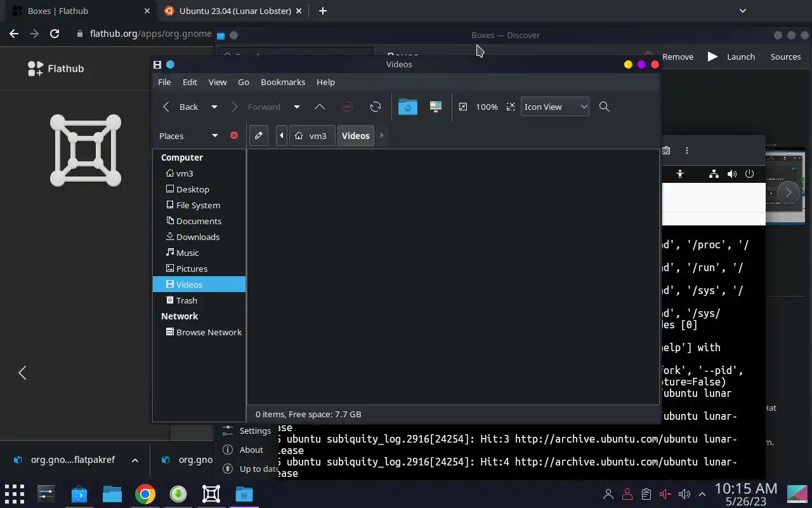Click the power icon in the VM panel

tap(749, 173)
